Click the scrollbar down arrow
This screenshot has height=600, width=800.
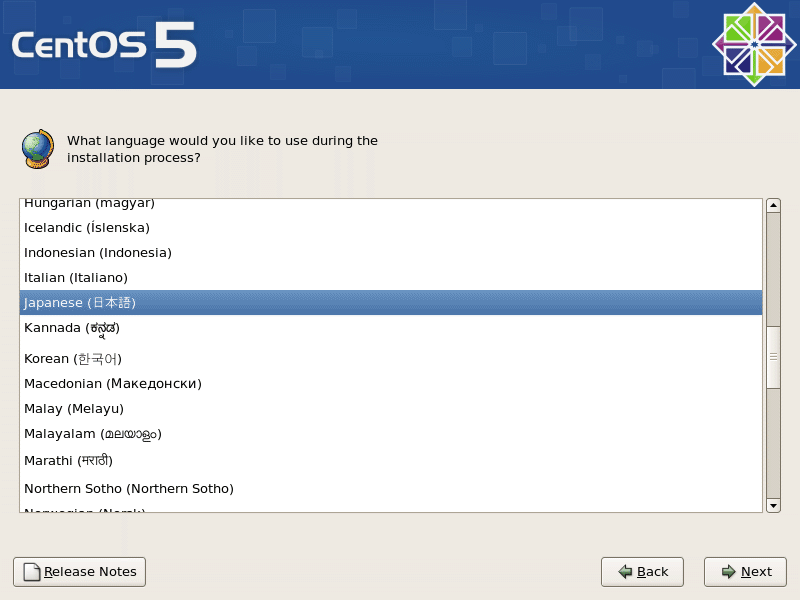click(x=773, y=505)
